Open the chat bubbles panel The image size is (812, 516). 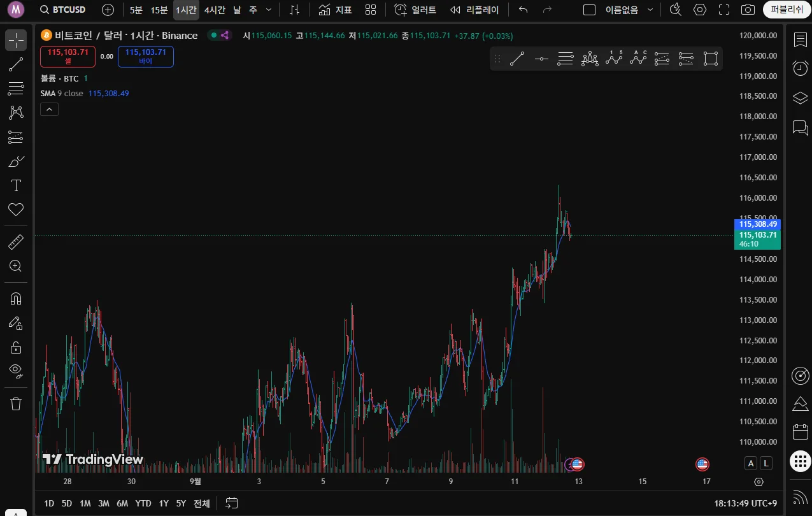(800, 127)
